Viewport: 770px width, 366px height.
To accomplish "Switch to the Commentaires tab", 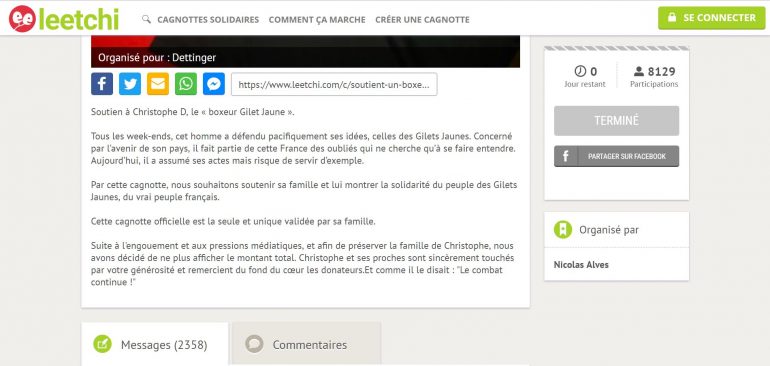I will 306,344.
